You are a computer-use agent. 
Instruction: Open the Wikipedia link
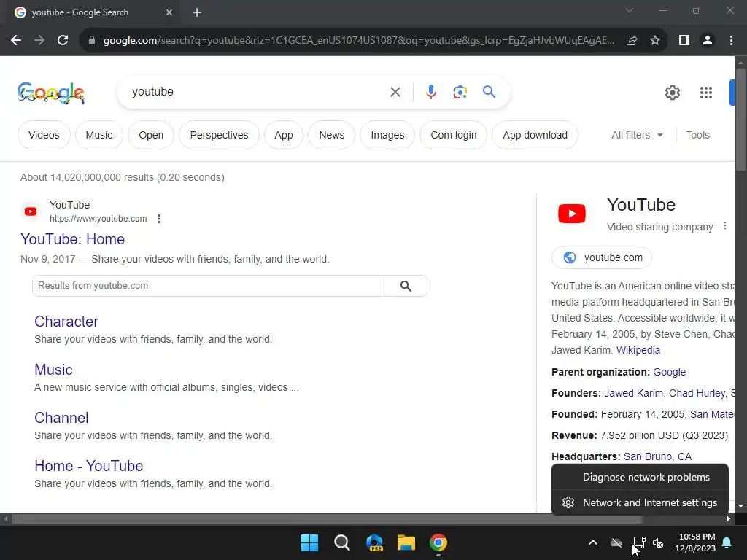click(x=638, y=350)
